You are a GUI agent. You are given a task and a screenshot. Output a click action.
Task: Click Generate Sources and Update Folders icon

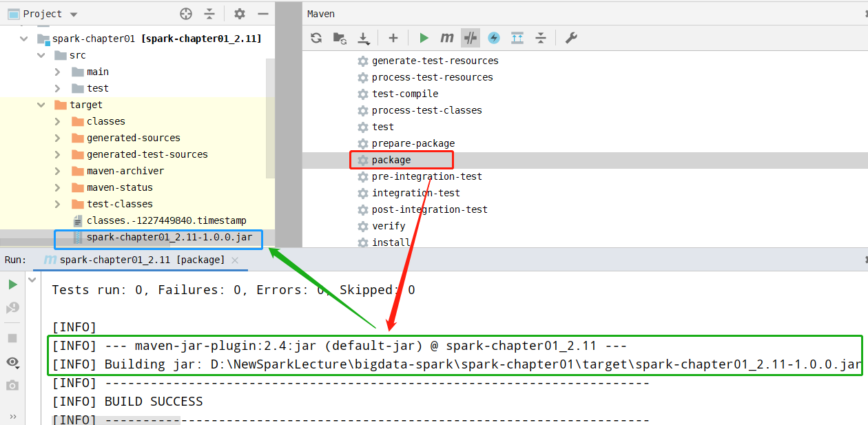pyautogui.click(x=340, y=38)
